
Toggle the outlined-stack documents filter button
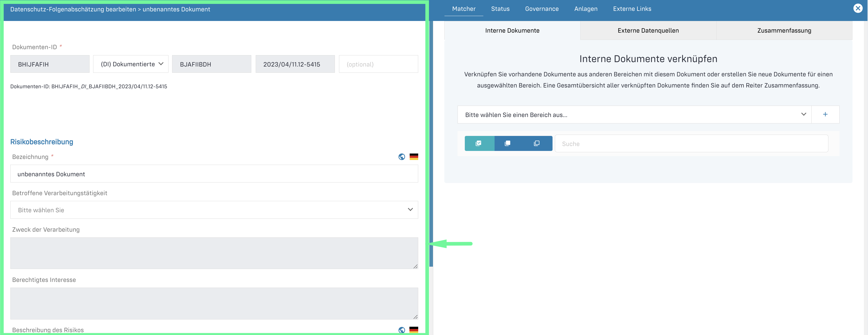pos(537,144)
